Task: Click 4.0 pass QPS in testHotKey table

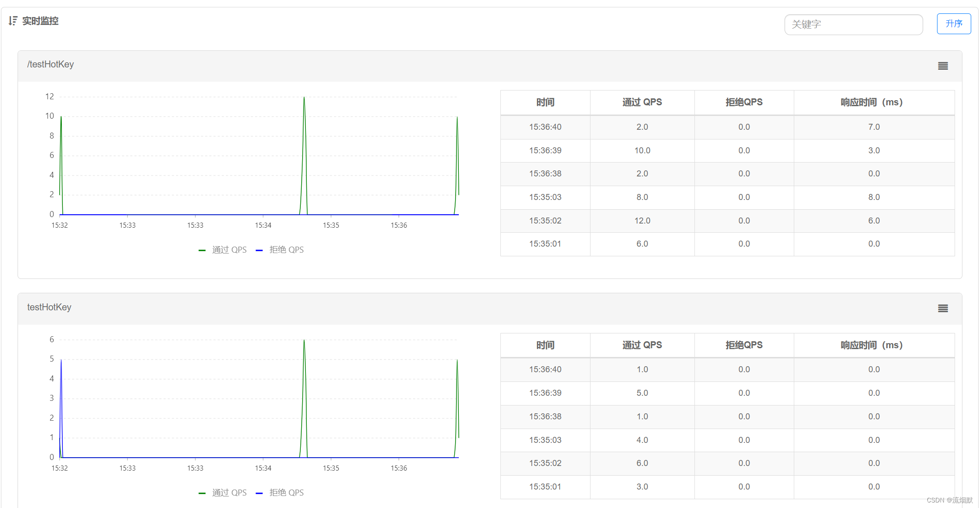Action: (642, 440)
